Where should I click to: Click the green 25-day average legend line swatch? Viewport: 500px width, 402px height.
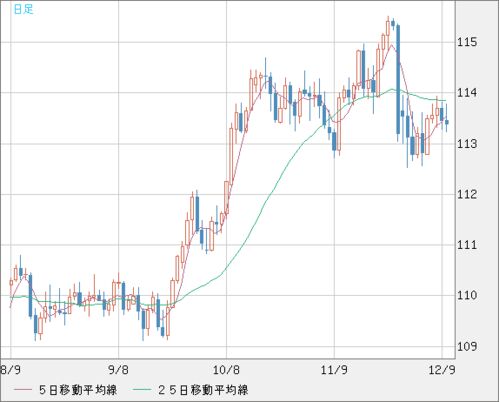point(142,390)
